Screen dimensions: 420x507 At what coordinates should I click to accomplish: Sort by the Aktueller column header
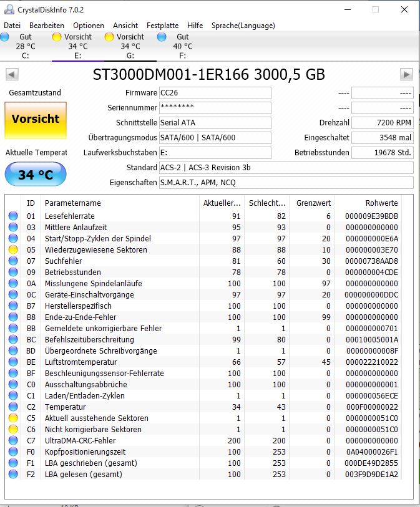222,203
